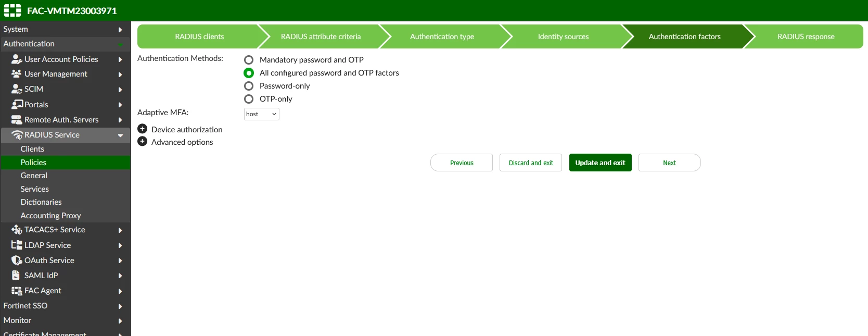The image size is (868, 336).
Task: Go to RADIUS attribute criteria step
Action: (x=321, y=36)
